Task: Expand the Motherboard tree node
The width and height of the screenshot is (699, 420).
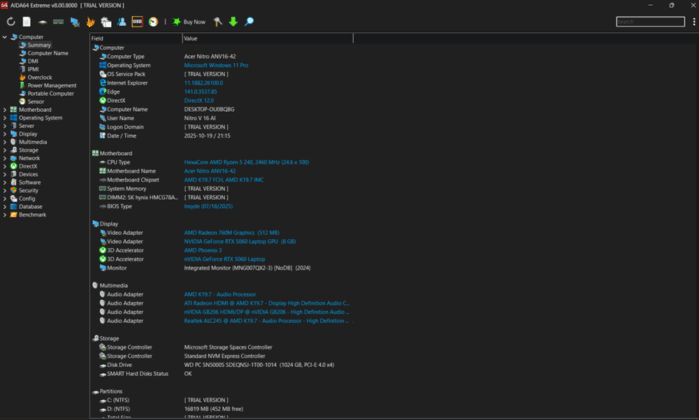Action: [x=5, y=110]
